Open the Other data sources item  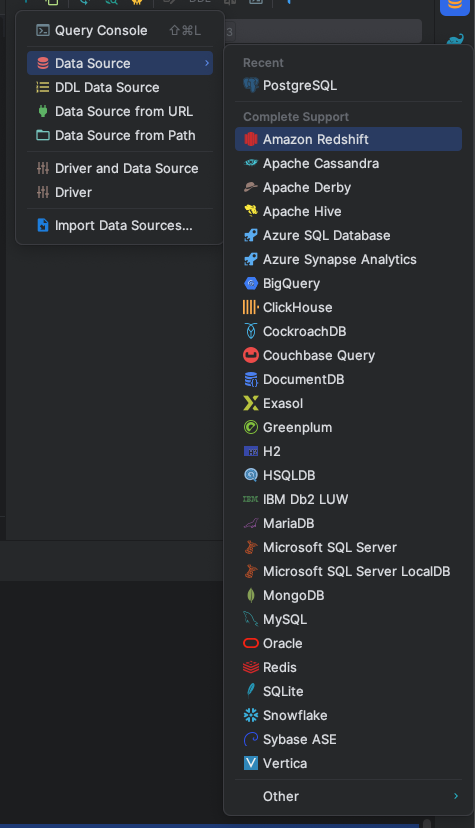tap(348, 796)
